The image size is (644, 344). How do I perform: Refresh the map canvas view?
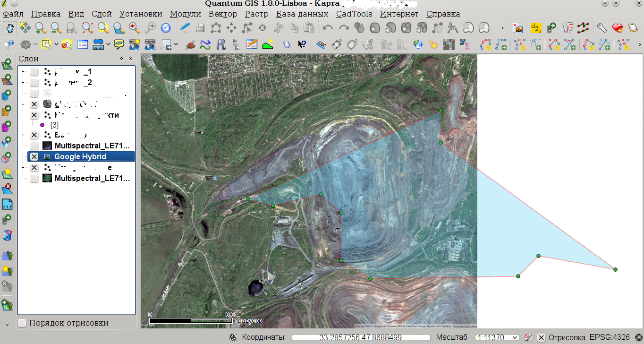point(165,28)
